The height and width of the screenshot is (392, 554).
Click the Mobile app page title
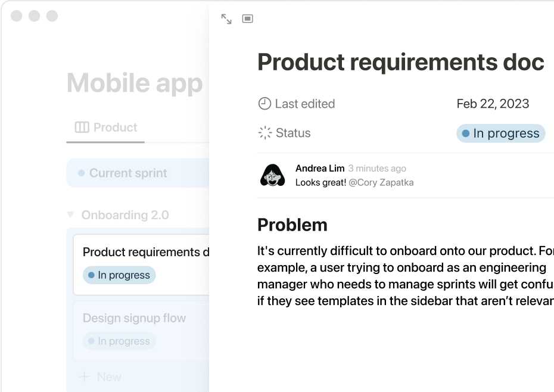(135, 83)
